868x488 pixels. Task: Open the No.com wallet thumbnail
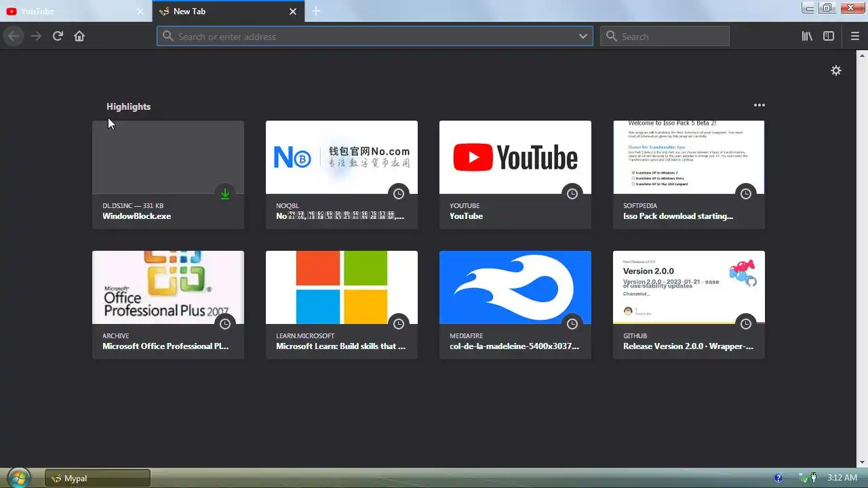[342, 157]
